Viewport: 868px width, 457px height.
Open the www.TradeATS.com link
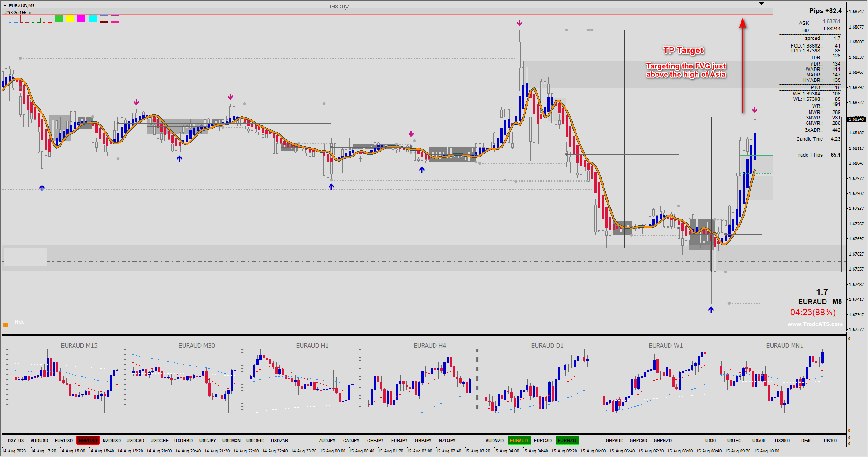point(815,324)
